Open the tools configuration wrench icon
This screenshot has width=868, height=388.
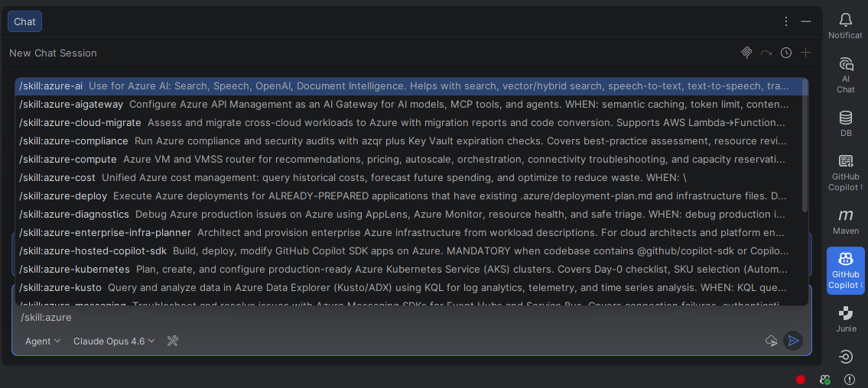point(172,341)
